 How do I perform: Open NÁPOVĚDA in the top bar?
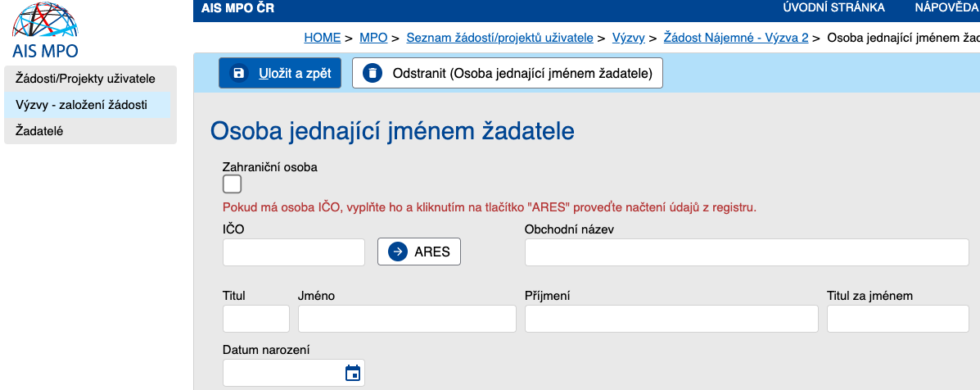pyautogui.click(x=946, y=8)
